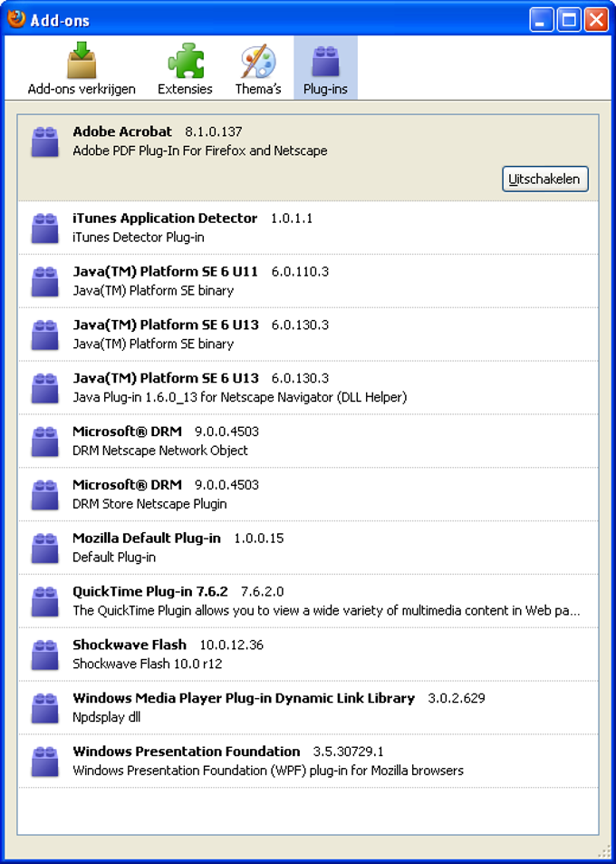616x864 pixels.
Task: Select the iTunes Application Detector entry name
Action: (165, 218)
